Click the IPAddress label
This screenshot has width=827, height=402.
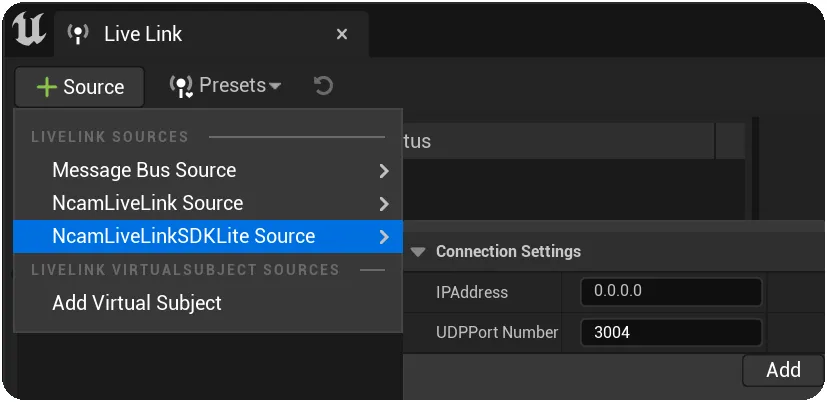click(472, 292)
